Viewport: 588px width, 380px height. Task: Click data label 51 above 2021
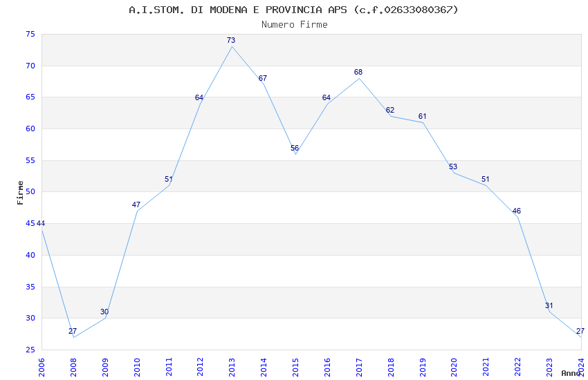485,180
